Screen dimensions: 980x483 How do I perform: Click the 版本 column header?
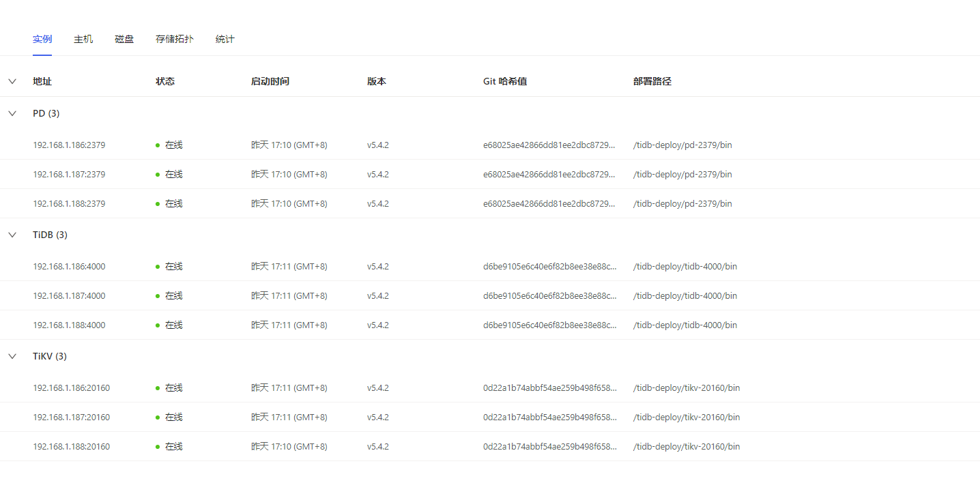click(377, 81)
